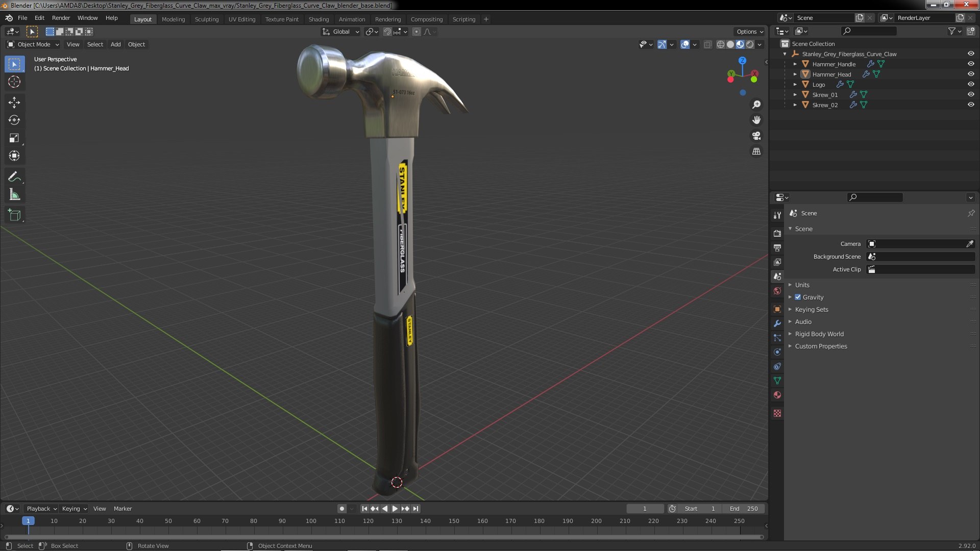Open the Modifier properties wrench tab
This screenshot has height=551, width=980.
[777, 323]
